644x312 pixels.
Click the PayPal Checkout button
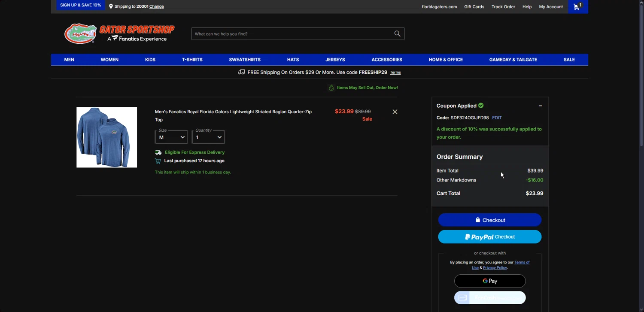click(x=490, y=236)
